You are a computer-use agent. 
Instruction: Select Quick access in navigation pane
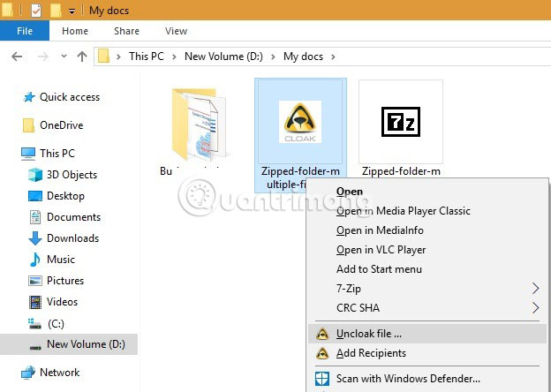click(70, 97)
